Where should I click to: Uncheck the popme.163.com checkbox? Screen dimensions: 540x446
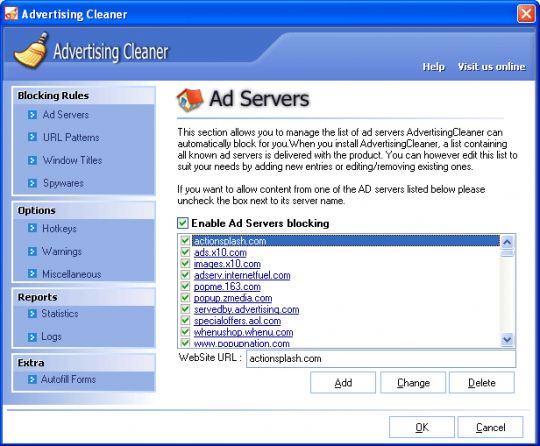tap(185, 286)
